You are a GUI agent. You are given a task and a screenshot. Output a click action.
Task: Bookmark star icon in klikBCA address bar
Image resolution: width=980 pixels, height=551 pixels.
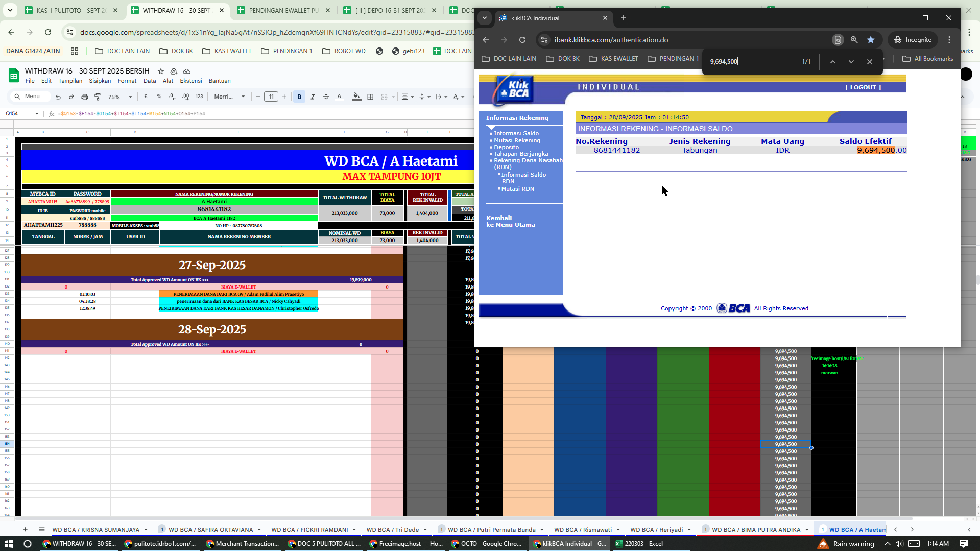point(871,40)
